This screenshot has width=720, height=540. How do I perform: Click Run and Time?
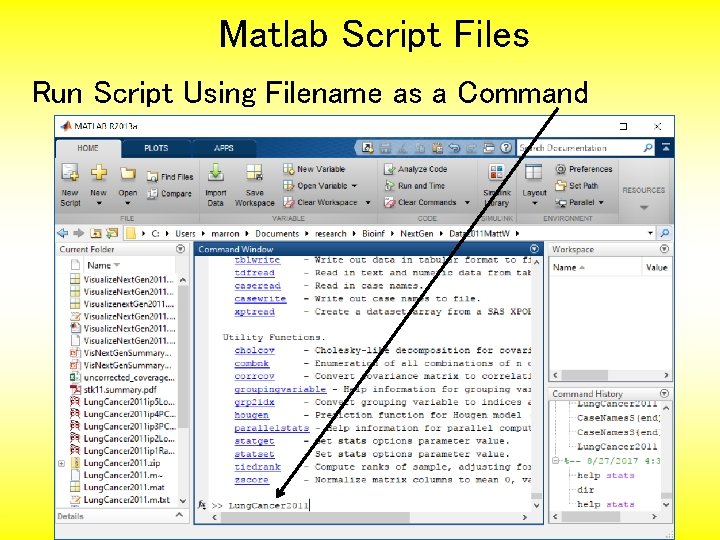415,186
